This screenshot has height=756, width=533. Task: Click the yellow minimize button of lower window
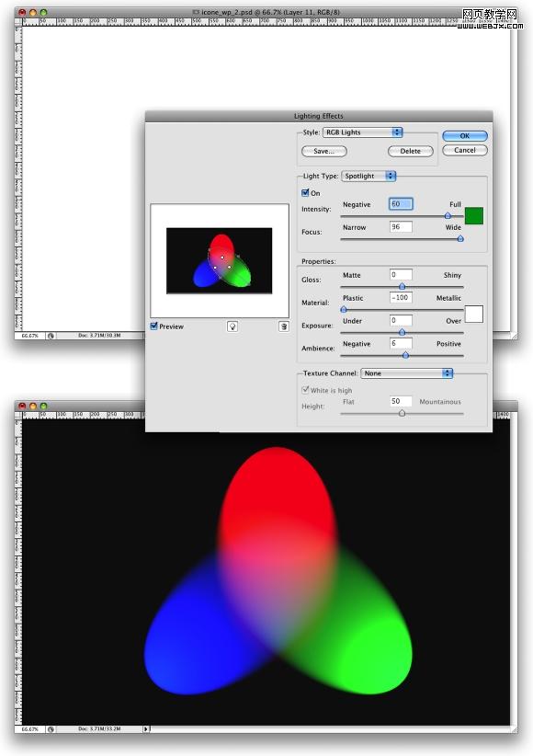pyautogui.click(x=33, y=406)
